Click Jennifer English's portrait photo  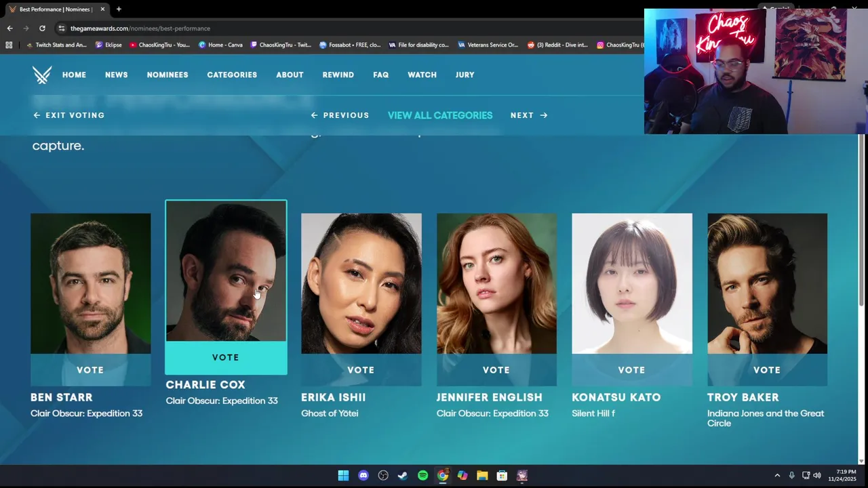pyautogui.click(x=496, y=283)
